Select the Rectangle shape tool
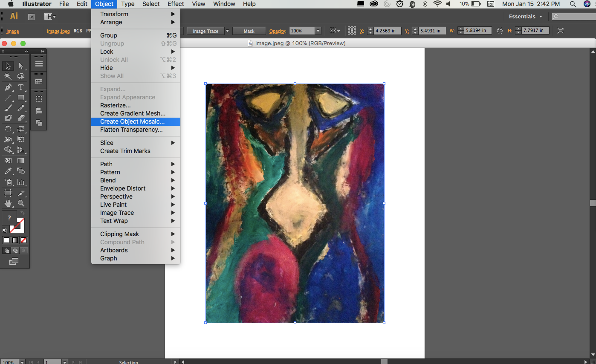 pyautogui.click(x=21, y=98)
